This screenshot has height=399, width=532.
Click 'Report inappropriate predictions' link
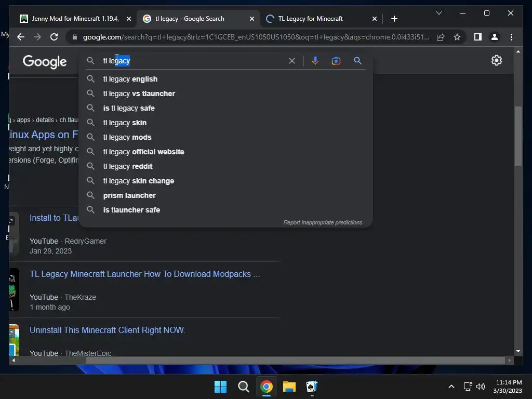pyautogui.click(x=323, y=222)
